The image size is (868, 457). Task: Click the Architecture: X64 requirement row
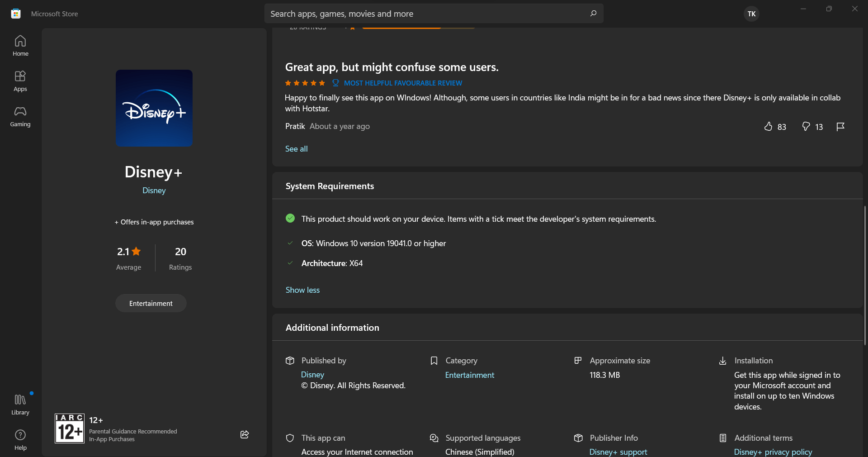click(332, 263)
